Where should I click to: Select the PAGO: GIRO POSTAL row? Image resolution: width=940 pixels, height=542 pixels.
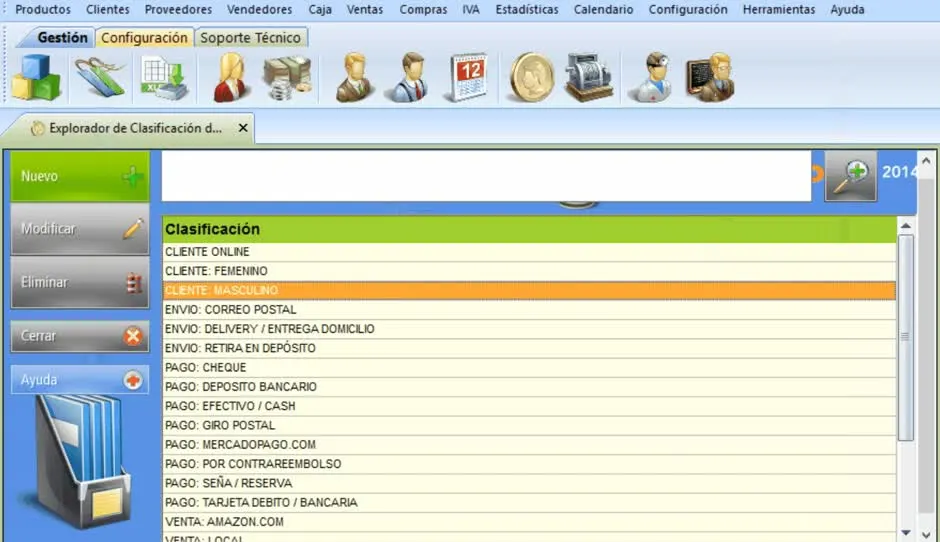click(529, 425)
